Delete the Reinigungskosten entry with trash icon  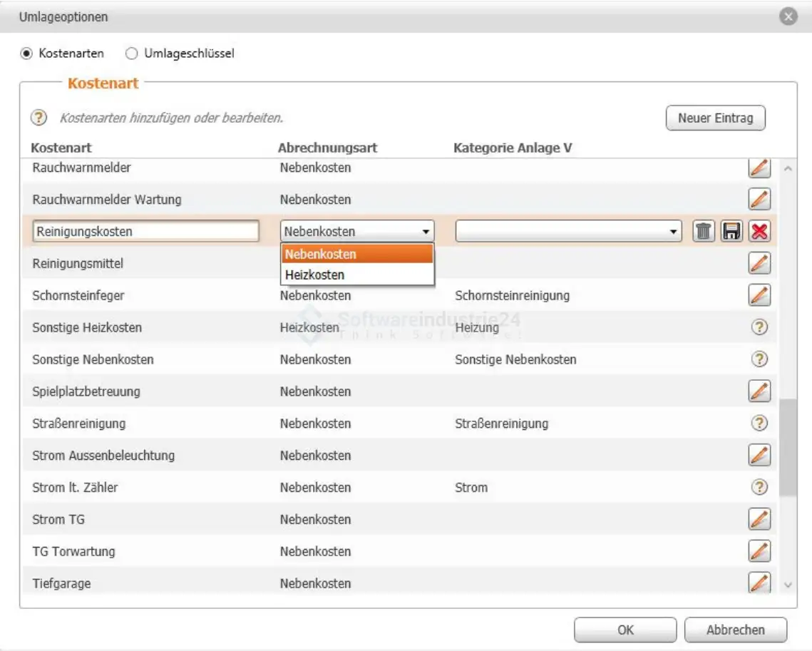point(704,231)
